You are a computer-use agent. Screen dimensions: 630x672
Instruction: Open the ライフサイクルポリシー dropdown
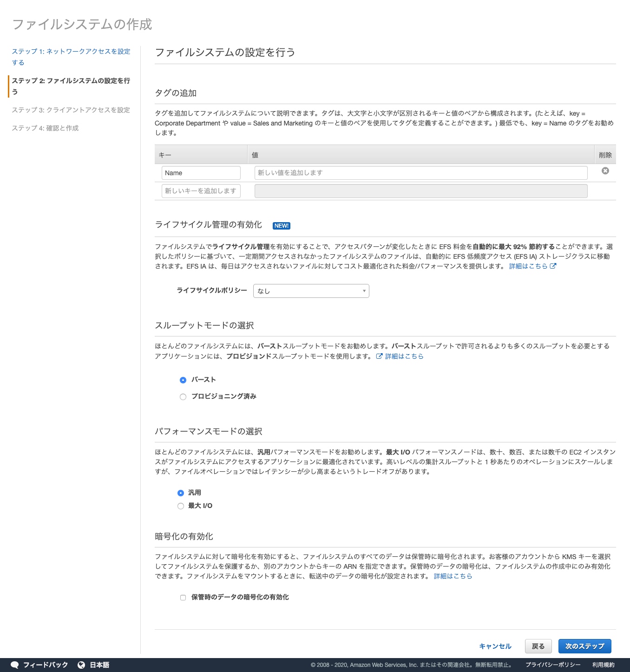[311, 291]
